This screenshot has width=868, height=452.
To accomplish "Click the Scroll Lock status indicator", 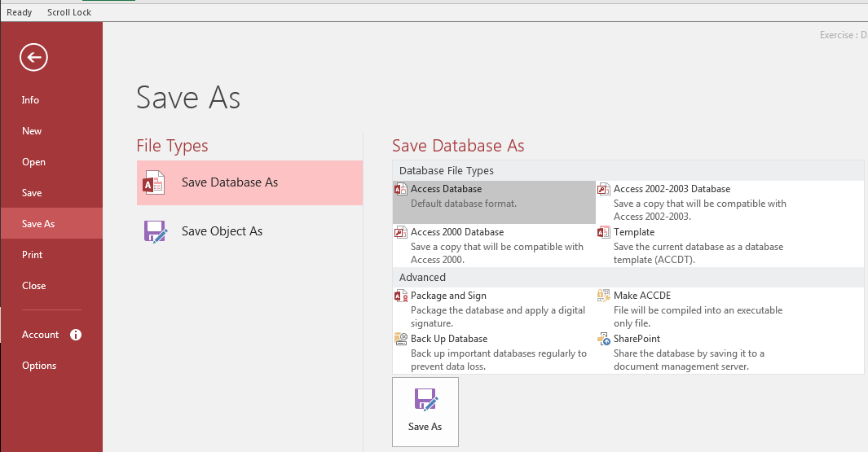I will click(69, 12).
